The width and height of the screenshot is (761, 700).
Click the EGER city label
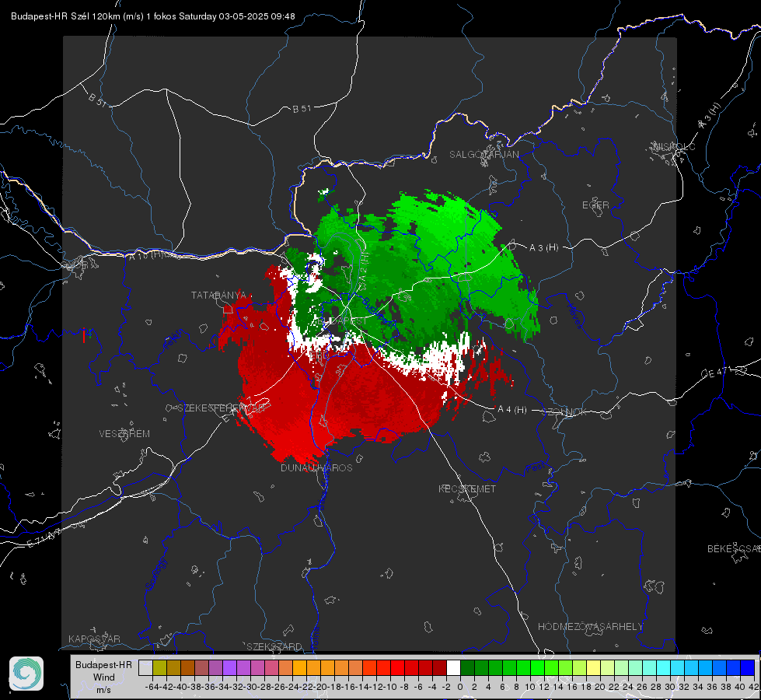coord(595,205)
